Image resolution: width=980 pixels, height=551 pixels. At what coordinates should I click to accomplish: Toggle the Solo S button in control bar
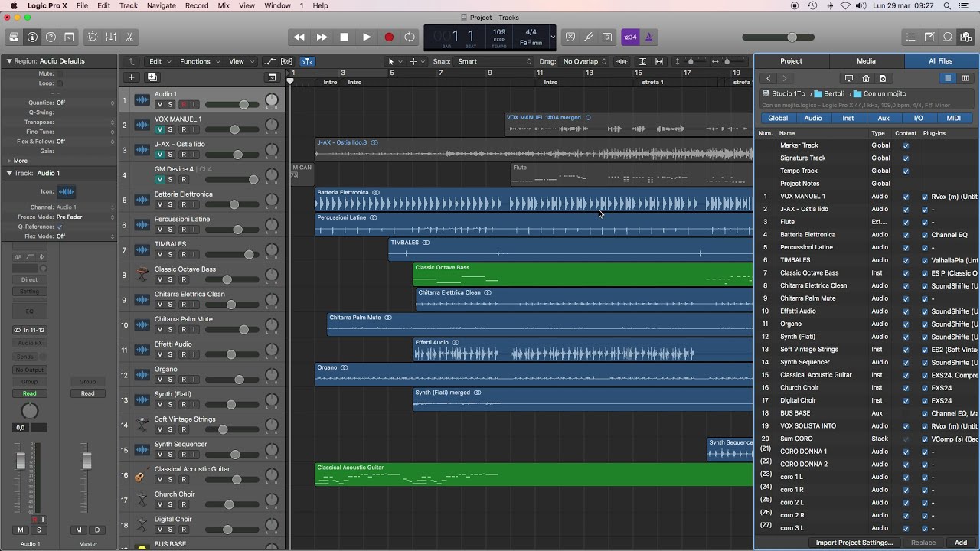pos(607,37)
